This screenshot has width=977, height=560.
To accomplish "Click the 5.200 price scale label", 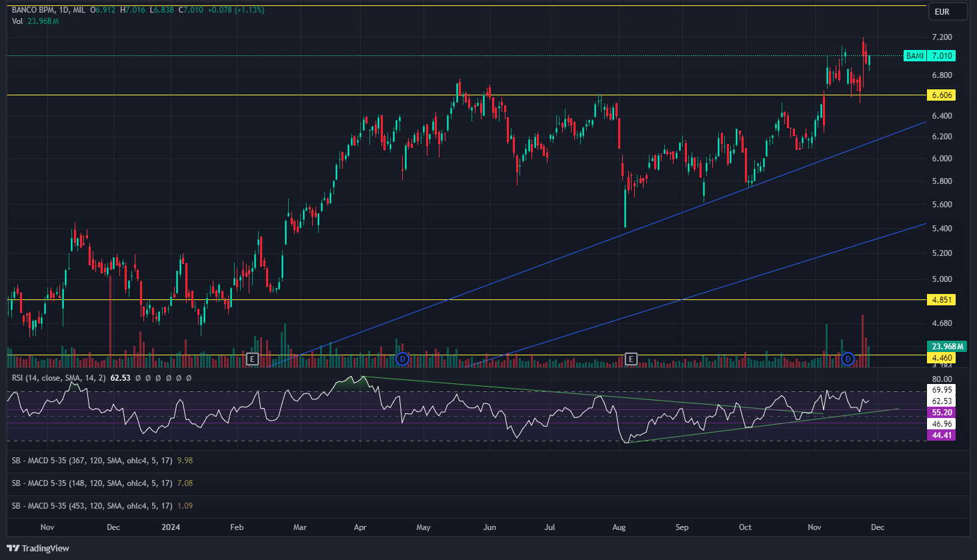I will pyautogui.click(x=942, y=253).
